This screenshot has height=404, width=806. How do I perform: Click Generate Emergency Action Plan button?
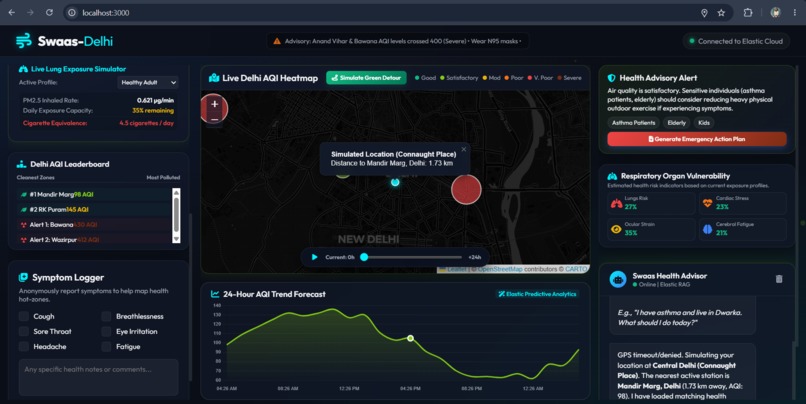coord(697,139)
